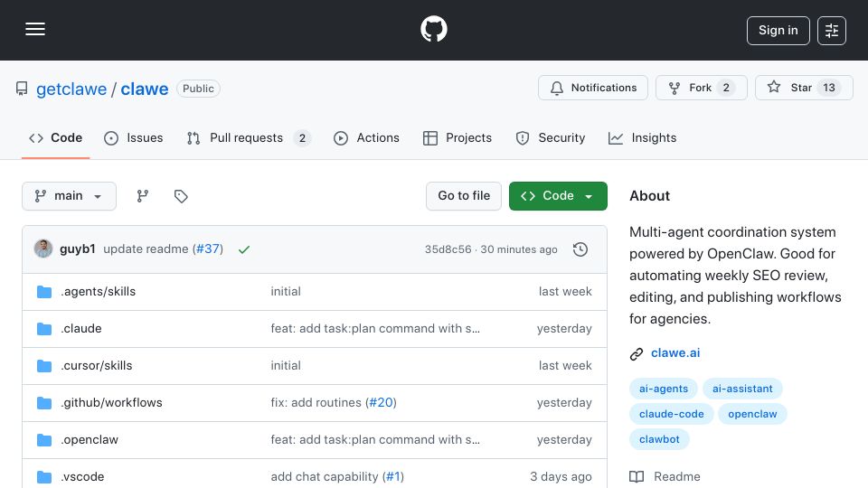Open pull request #1 link

coord(393,477)
